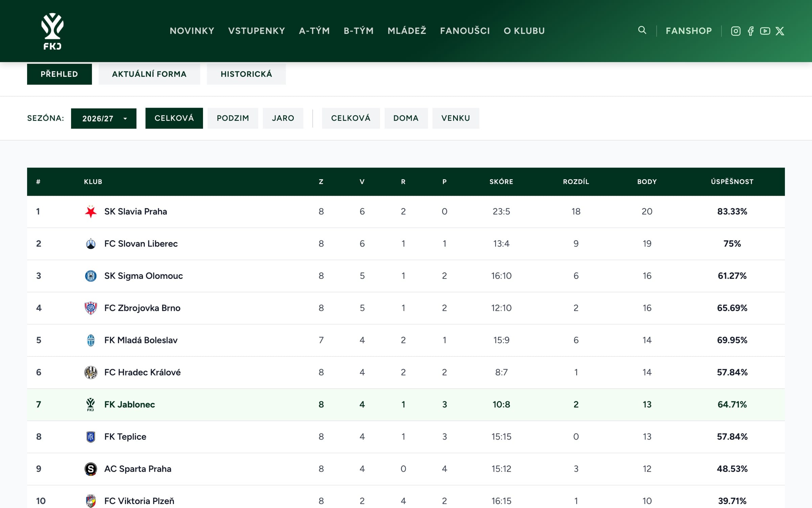Screen dimensions: 812x508
Task: Click the FK Mladá Boleslav crest
Action: point(91,340)
